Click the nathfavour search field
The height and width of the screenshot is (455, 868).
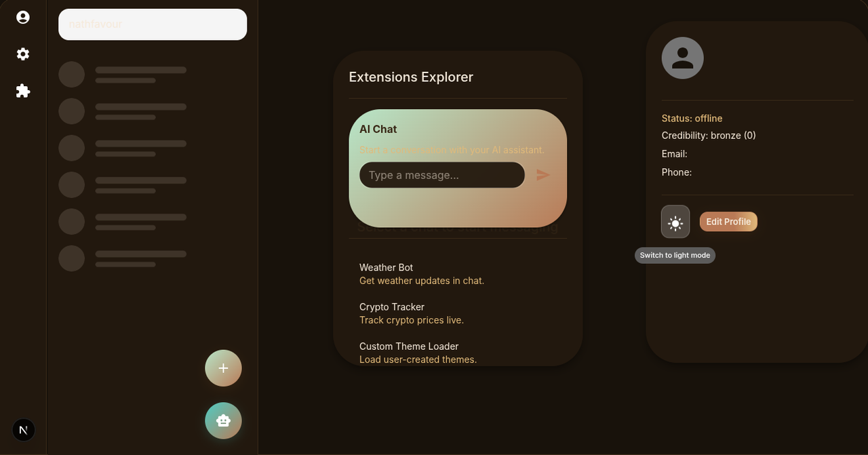click(x=153, y=24)
